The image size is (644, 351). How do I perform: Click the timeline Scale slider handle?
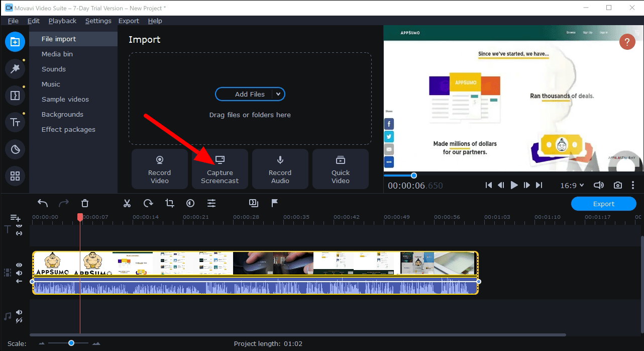[x=71, y=343]
